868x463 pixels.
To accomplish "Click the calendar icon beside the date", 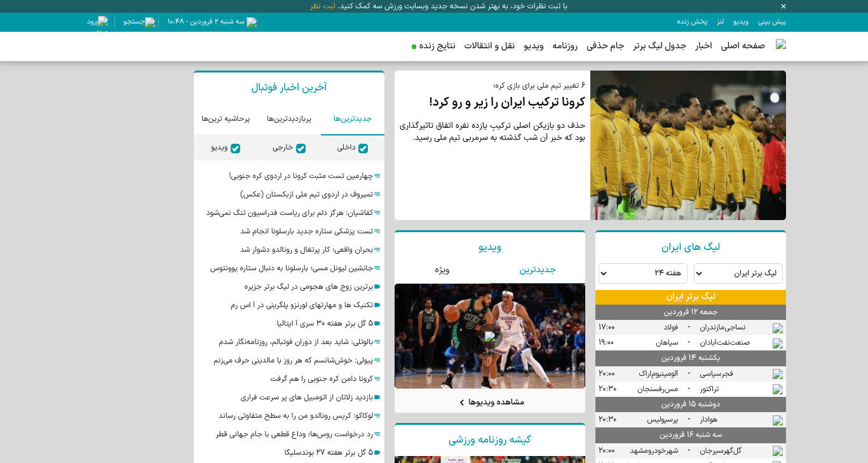I will pos(252,22).
